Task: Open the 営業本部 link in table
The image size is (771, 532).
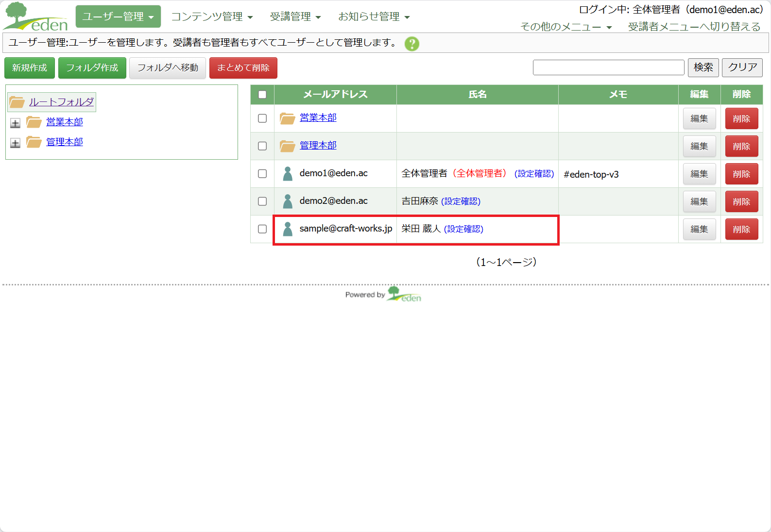Action: point(318,117)
